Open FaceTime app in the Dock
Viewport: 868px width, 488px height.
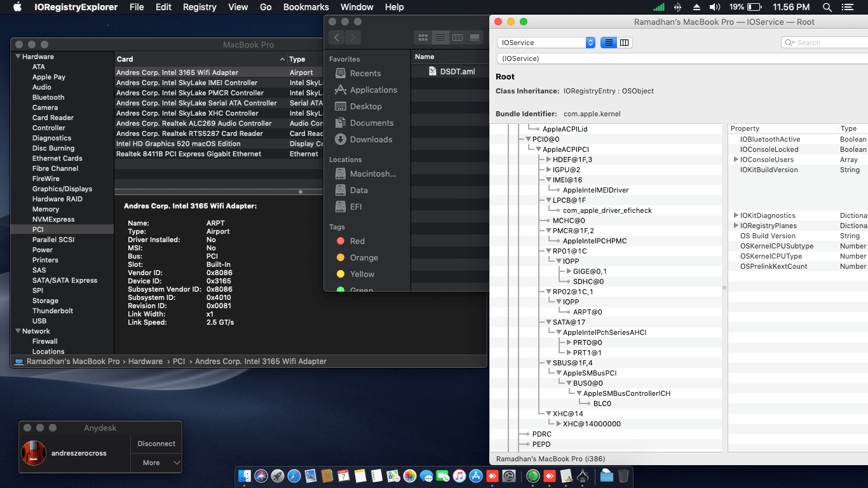(x=443, y=475)
